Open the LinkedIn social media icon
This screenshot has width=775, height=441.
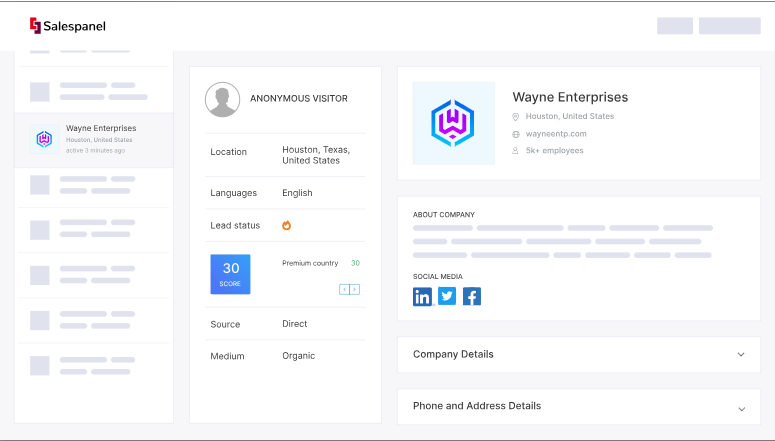[422, 297]
